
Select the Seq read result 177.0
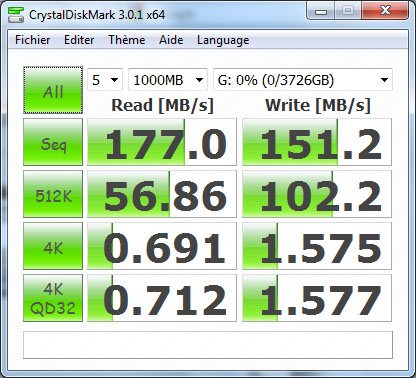[x=162, y=142]
